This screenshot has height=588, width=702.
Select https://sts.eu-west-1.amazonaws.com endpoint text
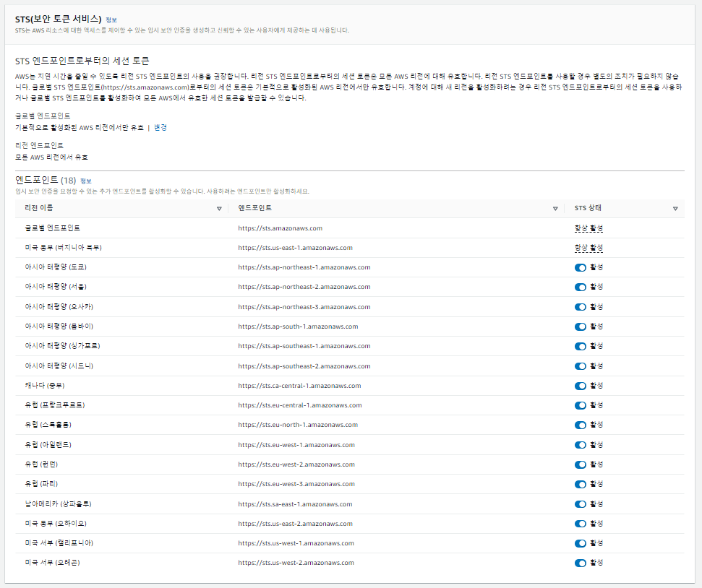296,445
